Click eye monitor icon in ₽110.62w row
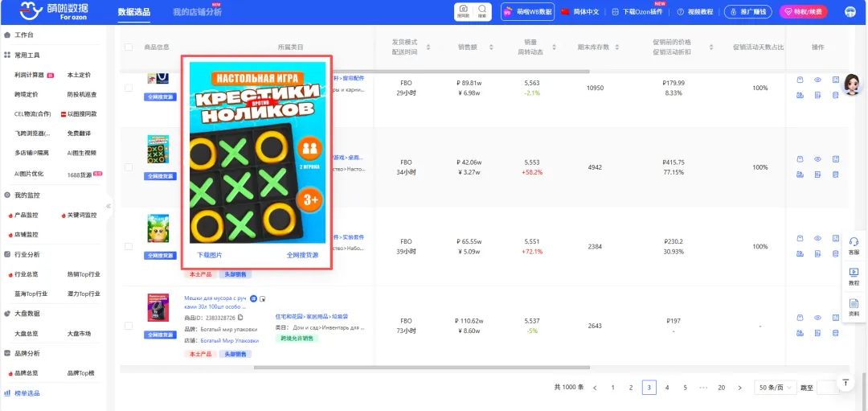Viewport: 868px width, 411px height. [817, 318]
